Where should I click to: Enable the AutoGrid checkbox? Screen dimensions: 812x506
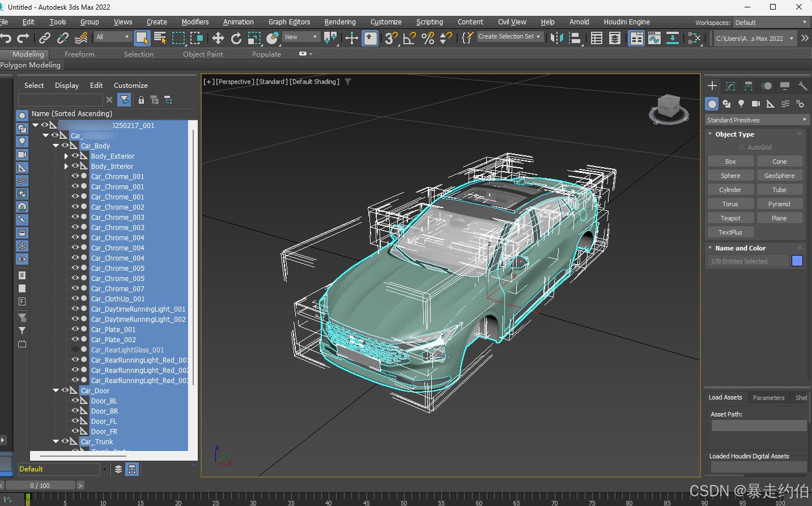point(742,147)
